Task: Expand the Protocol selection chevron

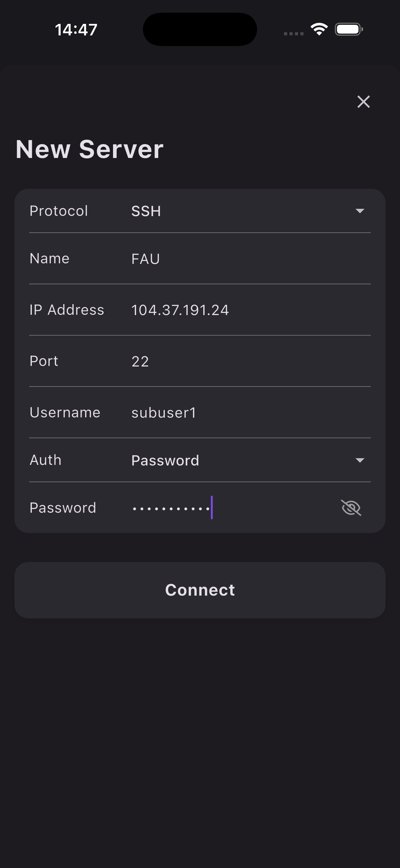Action: [361, 211]
